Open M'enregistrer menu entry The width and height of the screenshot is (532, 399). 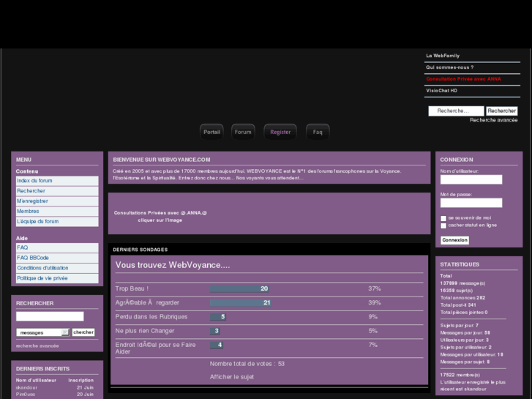click(x=57, y=201)
